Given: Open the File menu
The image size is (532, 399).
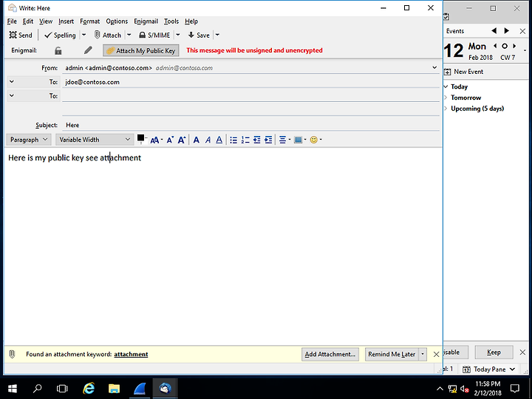Looking at the screenshot, I should pos(12,21).
